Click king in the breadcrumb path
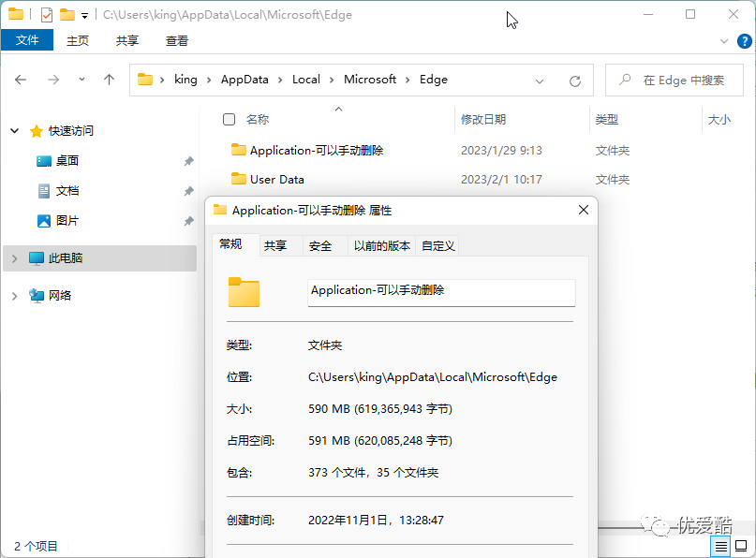 coord(185,80)
